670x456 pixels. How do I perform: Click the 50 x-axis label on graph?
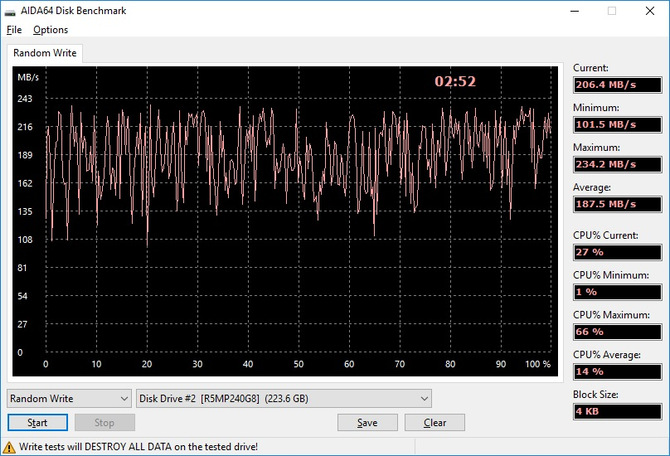pyautogui.click(x=299, y=364)
